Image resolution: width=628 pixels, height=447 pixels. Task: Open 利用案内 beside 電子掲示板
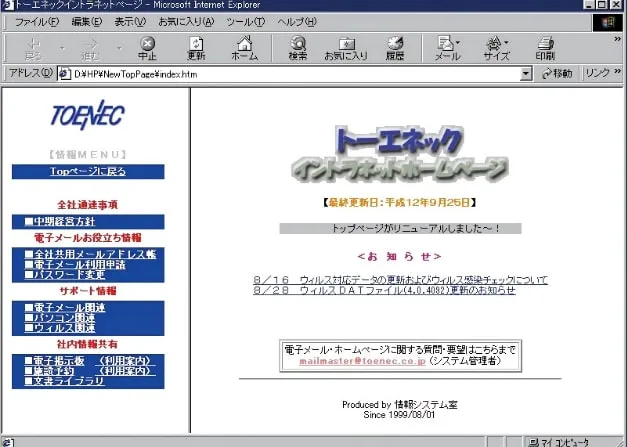click(x=125, y=361)
